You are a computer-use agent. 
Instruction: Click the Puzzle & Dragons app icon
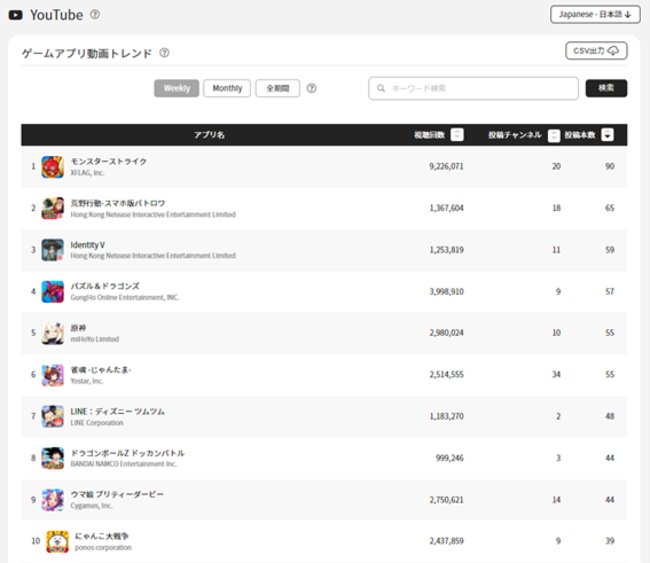[x=53, y=292]
